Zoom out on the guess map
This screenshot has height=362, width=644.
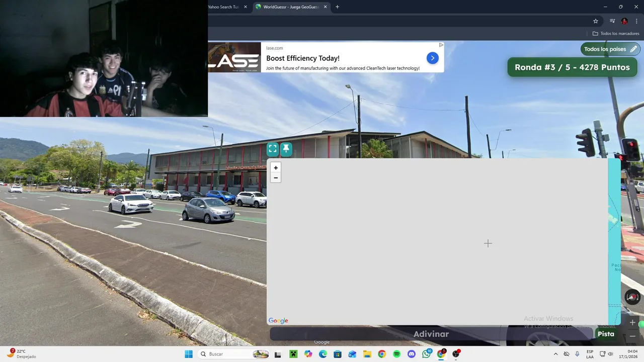click(x=276, y=178)
